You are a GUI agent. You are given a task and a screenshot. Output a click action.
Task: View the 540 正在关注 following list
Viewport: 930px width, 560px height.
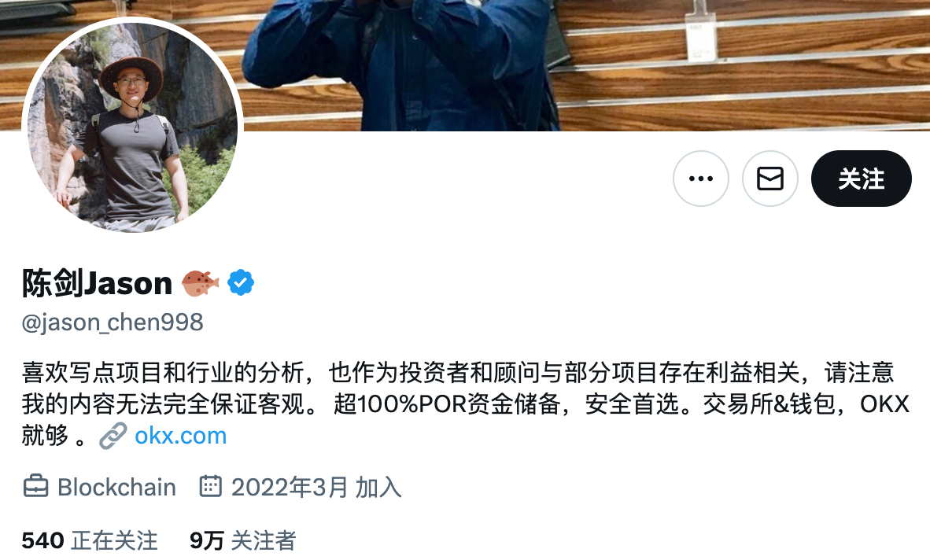90,540
